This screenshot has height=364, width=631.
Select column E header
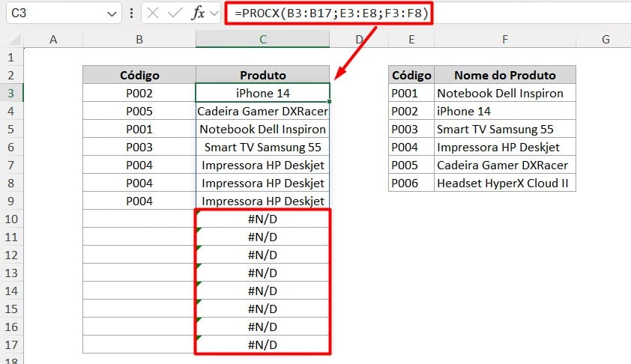click(x=411, y=40)
